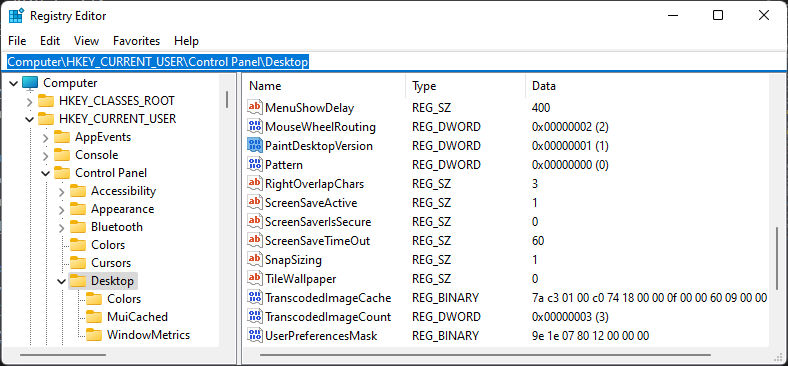Click the tree pane vertical scrollbar thumb
788x366 pixels.
coord(227,100)
